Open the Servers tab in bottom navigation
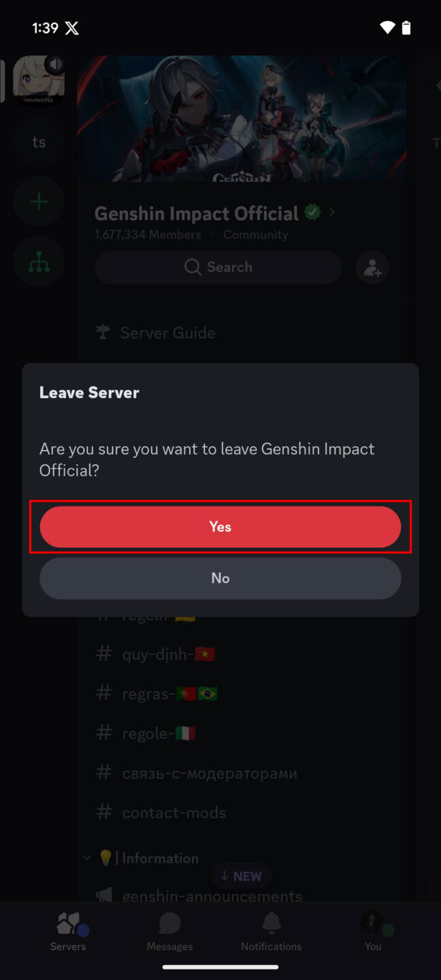 point(67,932)
